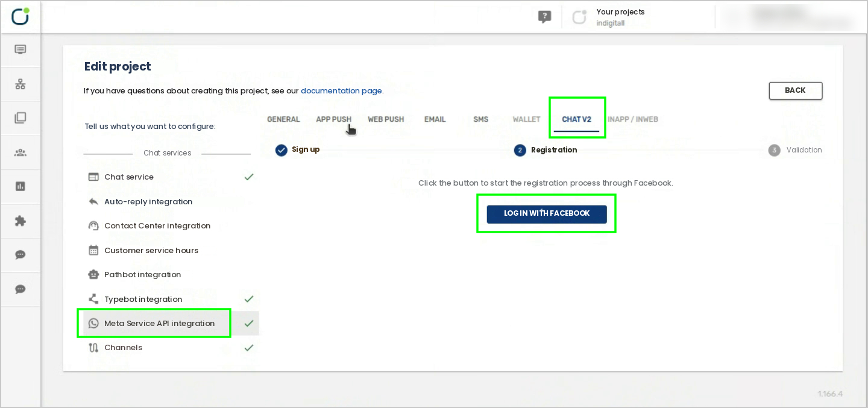Image resolution: width=868 pixels, height=408 pixels.
Task: Open the dashboard monitor icon in sidebar
Action: point(20,49)
